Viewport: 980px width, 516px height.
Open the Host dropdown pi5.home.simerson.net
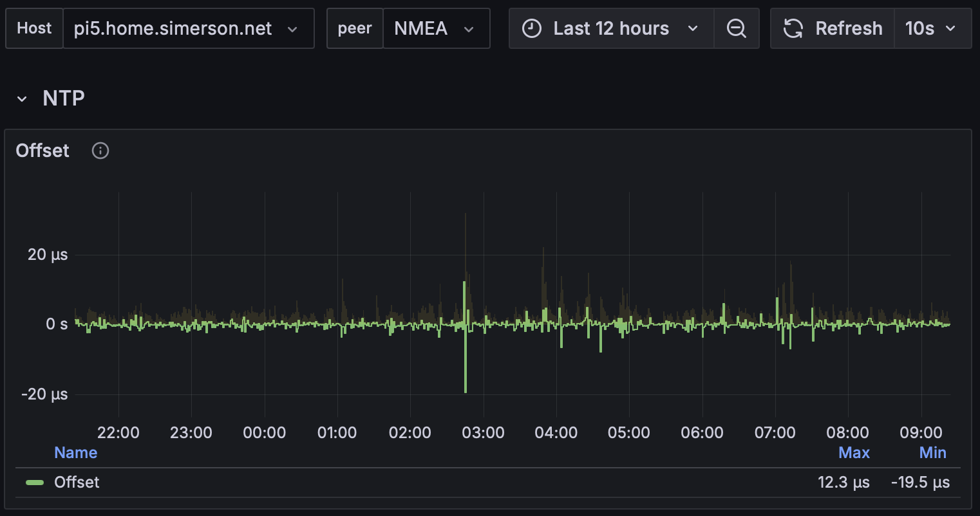coord(189,28)
